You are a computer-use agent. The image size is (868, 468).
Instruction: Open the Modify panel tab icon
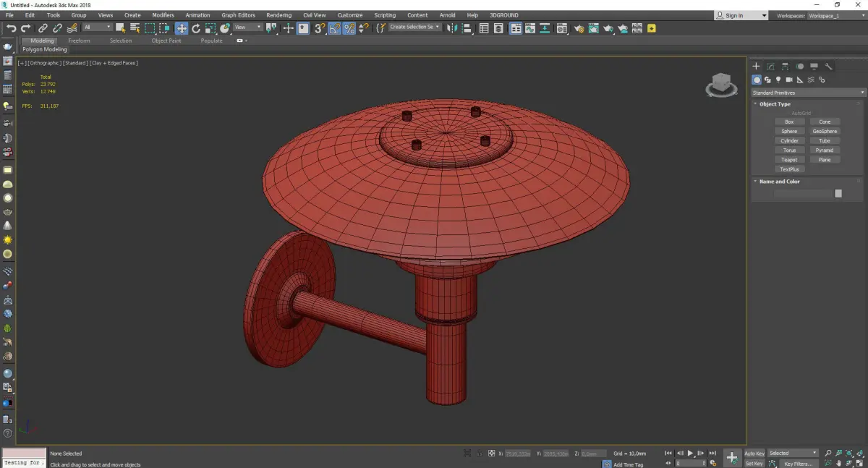pyautogui.click(x=770, y=67)
